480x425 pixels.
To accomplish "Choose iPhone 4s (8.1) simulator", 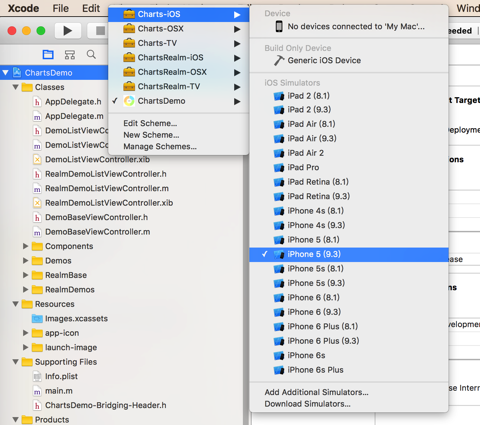I will coord(349,211).
